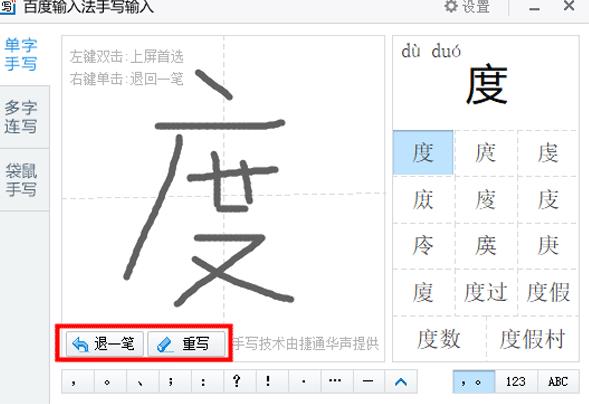Insert the Chinese period 。 key

[110, 381]
